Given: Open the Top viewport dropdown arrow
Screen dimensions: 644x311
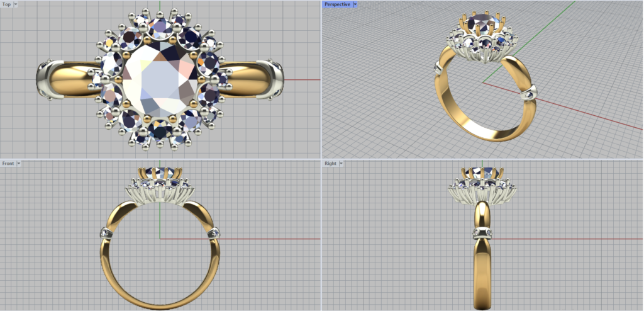Looking at the screenshot, I should [x=16, y=4].
